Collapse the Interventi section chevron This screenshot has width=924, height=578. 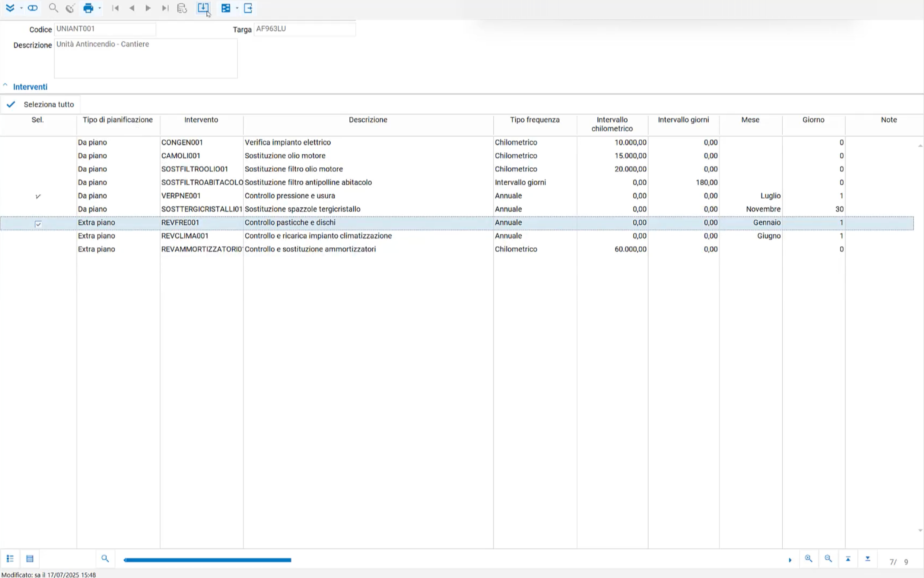[x=5, y=85]
